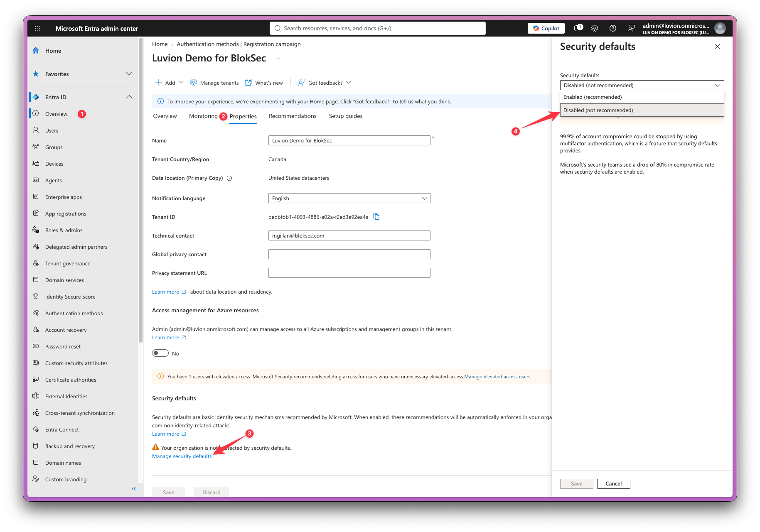Click the Name input field

click(349, 140)
